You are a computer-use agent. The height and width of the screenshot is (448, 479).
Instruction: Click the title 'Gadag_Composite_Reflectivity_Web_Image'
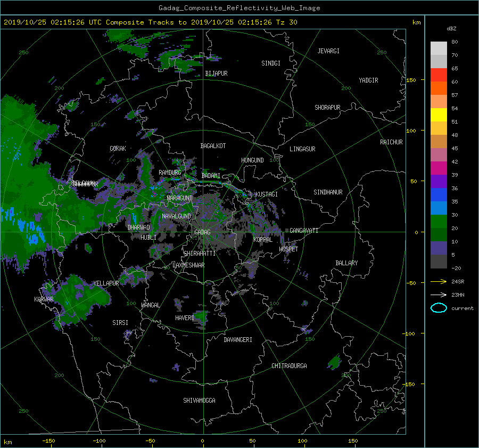[x=239, y=8]
